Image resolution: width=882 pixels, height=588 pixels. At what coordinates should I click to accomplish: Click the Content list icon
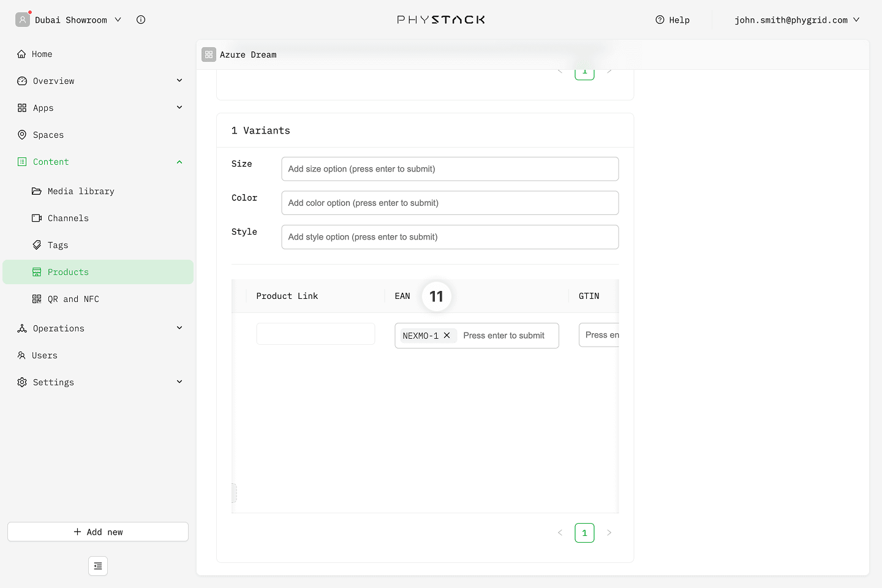pyautogui.click(x=22, y=162)
